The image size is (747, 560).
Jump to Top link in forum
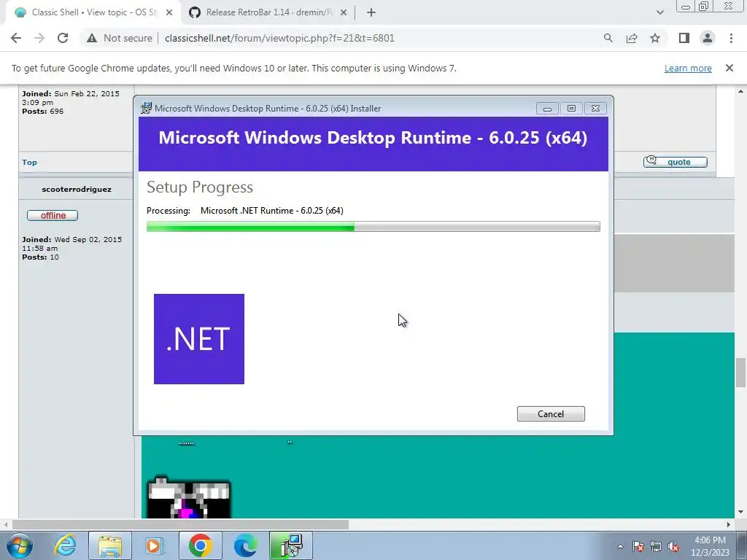(29, 163)
